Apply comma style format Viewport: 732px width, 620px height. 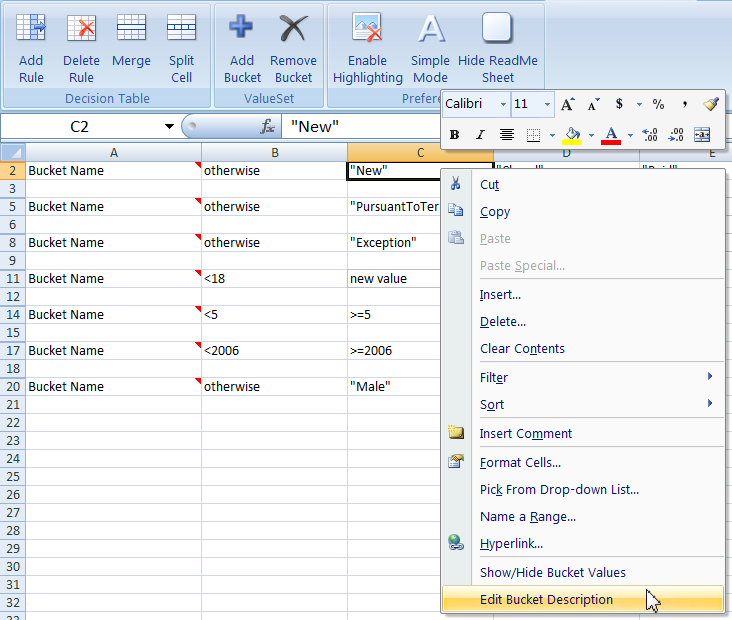[684, 104]
